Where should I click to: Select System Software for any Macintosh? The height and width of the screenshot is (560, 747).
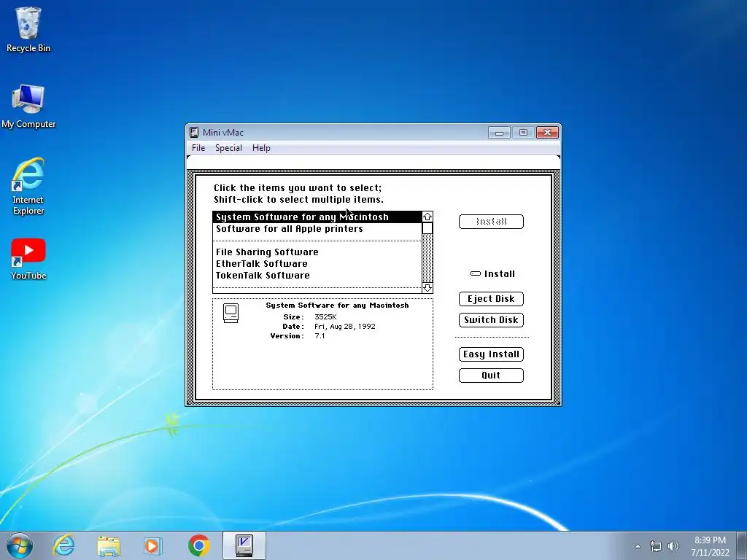coord(317,217)
